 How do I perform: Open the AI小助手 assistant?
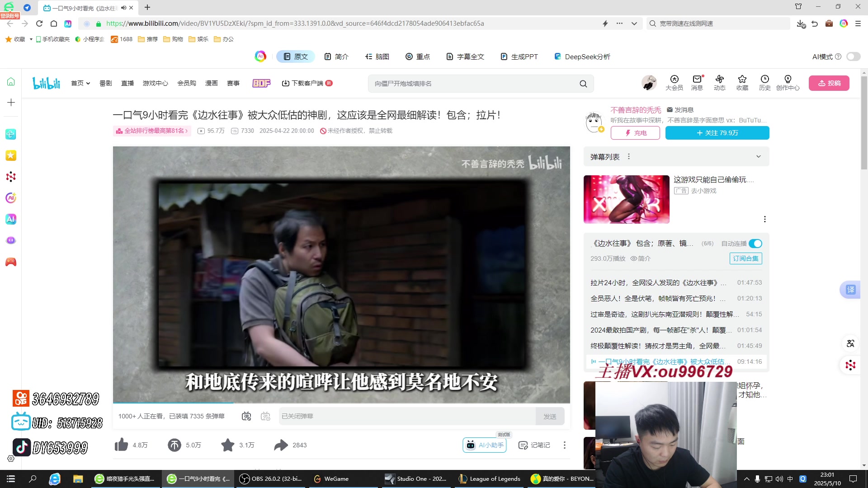(x=485, y=445)
